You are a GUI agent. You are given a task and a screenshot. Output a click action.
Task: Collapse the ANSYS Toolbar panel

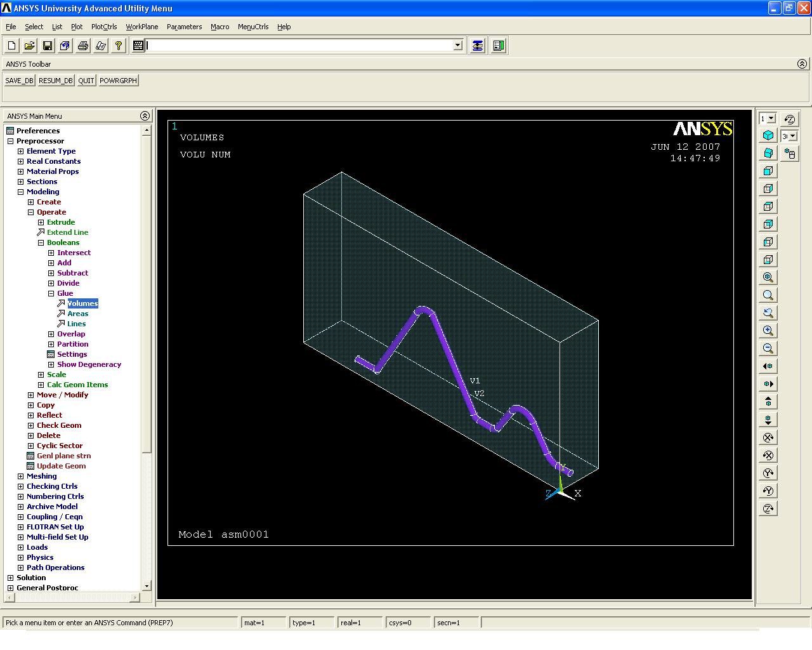802,63
